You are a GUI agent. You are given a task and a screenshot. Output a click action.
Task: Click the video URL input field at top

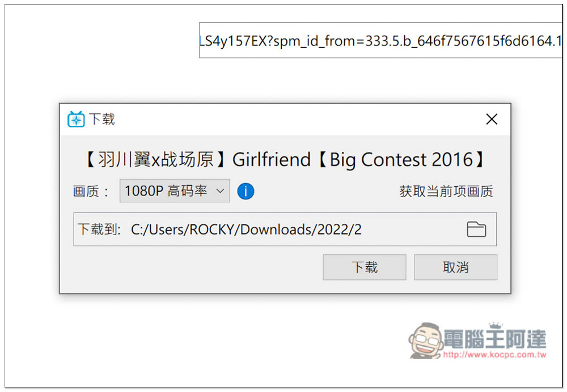380,40
